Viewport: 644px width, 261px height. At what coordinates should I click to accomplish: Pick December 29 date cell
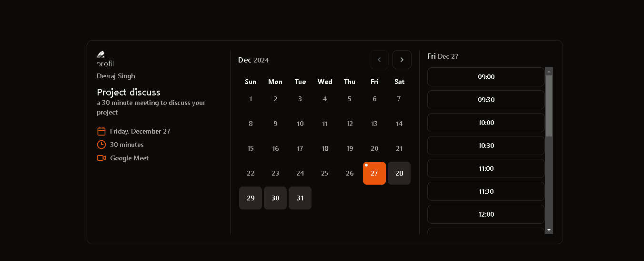pos(251,198)
